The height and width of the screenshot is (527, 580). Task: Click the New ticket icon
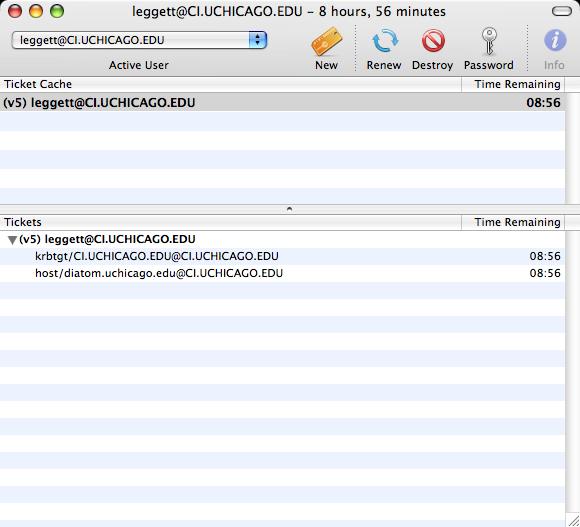(326, 41)
